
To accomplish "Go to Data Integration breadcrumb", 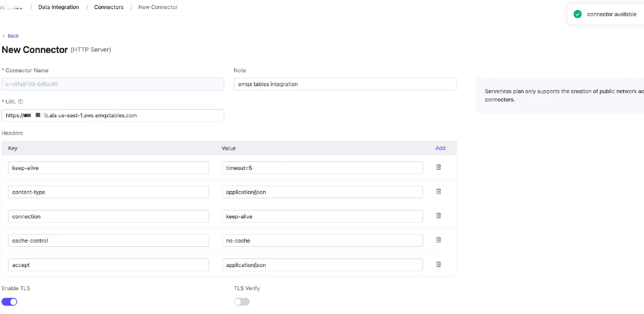I will click(x=58, y=7).
